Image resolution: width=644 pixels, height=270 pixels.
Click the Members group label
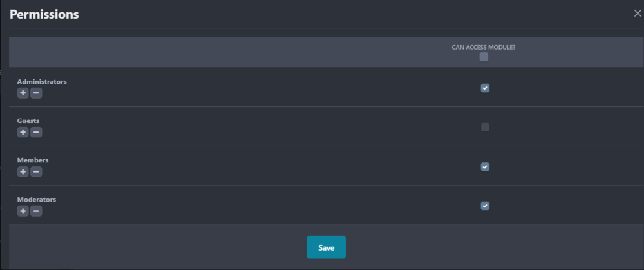point(32,160)
